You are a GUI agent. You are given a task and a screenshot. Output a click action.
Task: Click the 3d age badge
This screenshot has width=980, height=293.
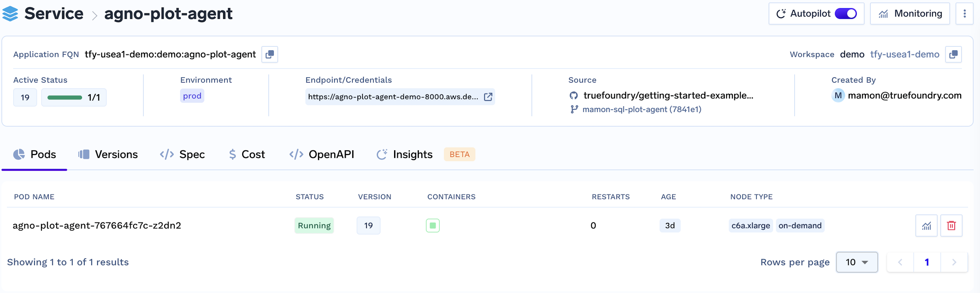[x=669, y=226]
